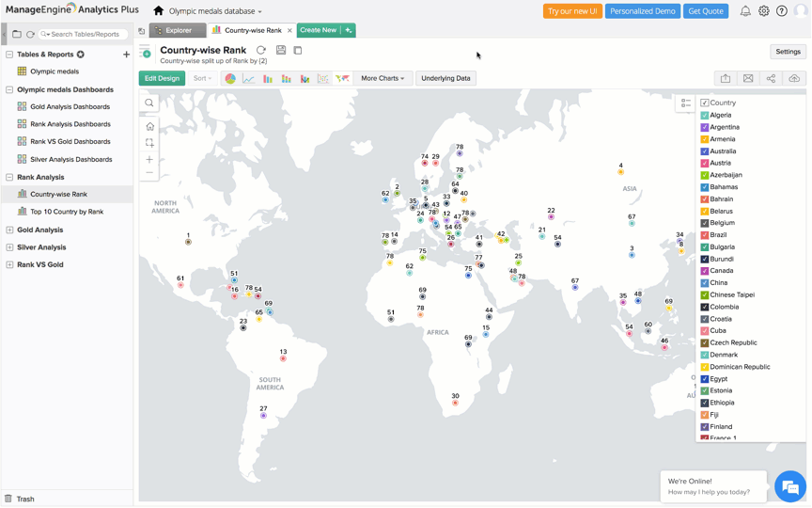
Task: Click the add table plus icon in sidebar
Action: [126, 55]
